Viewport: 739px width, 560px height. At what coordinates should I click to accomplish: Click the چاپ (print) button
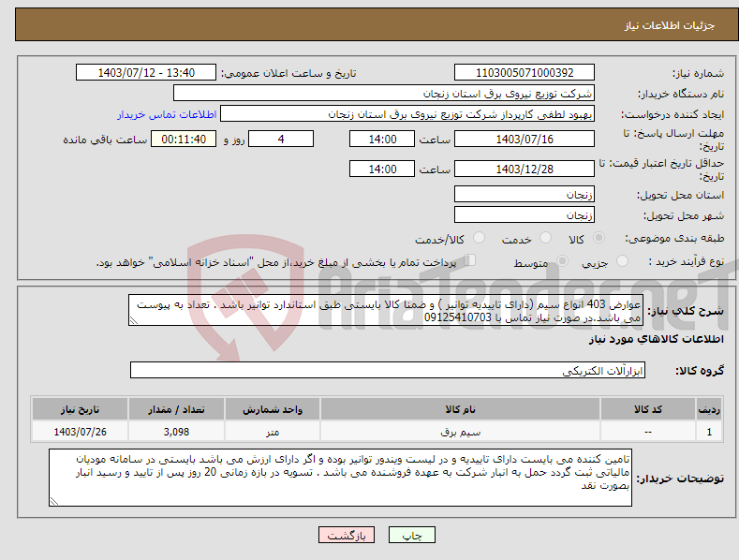[x=411, y=535]
